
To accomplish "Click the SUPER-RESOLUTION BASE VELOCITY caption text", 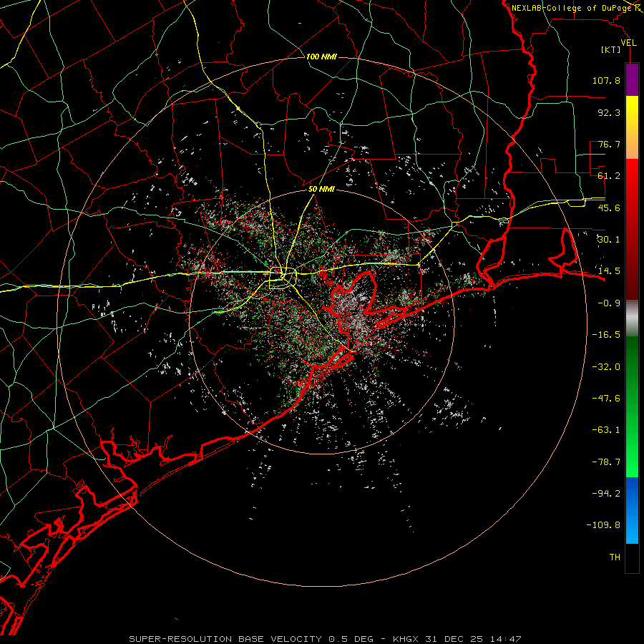I will (x=225, y=639).
